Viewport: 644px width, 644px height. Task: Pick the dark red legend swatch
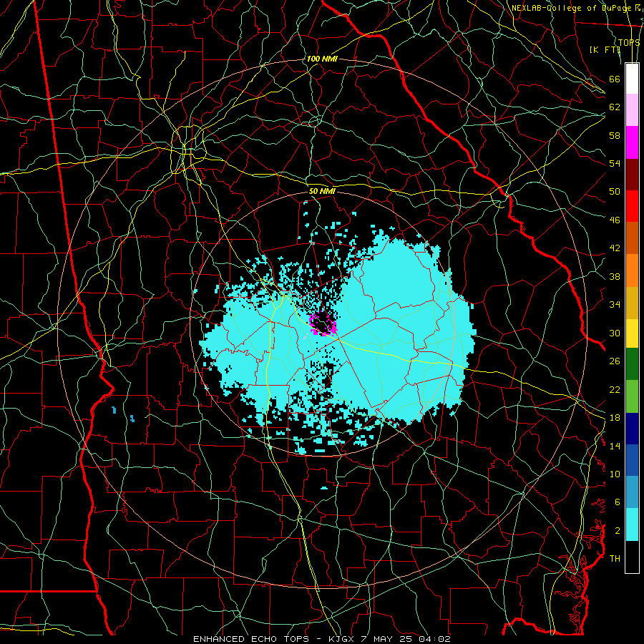pos(632,174)
